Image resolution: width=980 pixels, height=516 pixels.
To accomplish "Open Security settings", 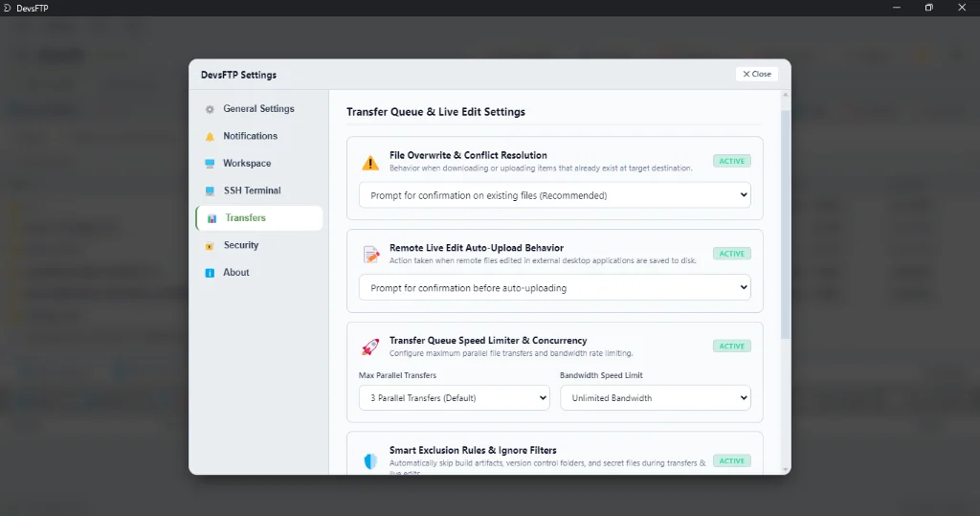I will tap(258, 245).
